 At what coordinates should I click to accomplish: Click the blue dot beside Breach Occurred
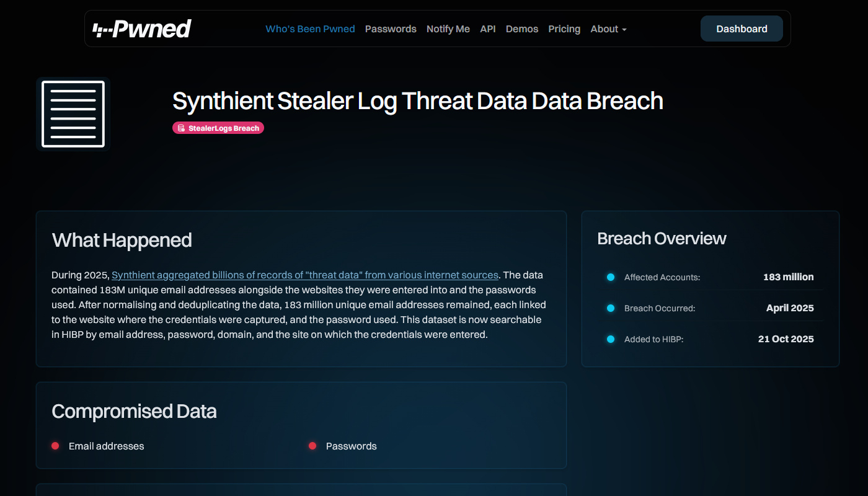(609, 308)
